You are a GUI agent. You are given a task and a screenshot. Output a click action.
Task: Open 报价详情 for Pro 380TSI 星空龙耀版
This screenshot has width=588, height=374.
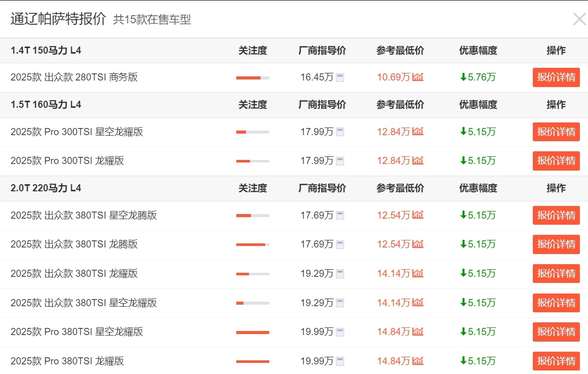pos(556,331)
